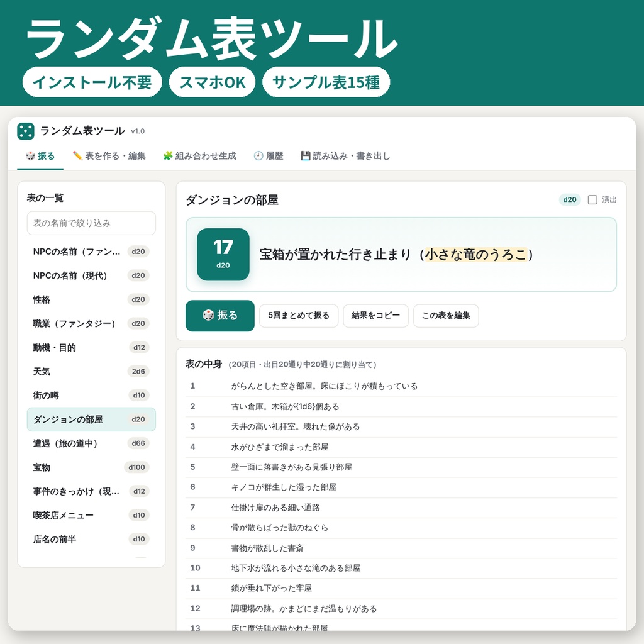
Task: Click the dice icon on the 振る tab
Action: (x=30, y=156)
